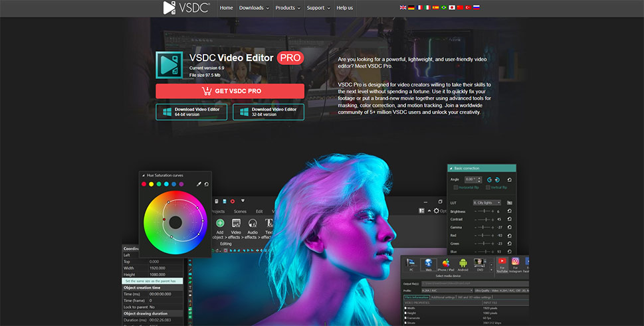The image size is (644, 326).
Task: Download Video Editor 32-bit version
Action: tap(268, 112)
